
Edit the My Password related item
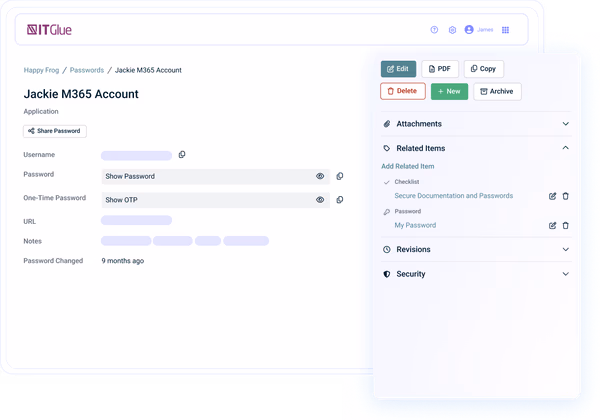click(x=552, y=226)
